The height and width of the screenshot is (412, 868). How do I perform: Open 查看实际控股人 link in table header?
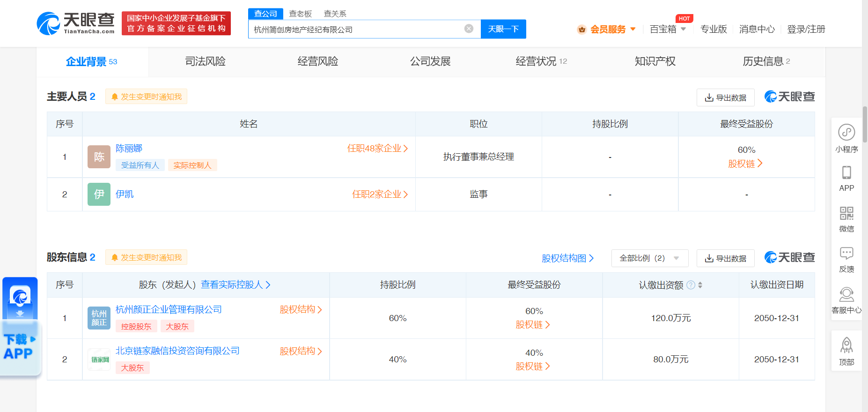[x=235, y=285]
